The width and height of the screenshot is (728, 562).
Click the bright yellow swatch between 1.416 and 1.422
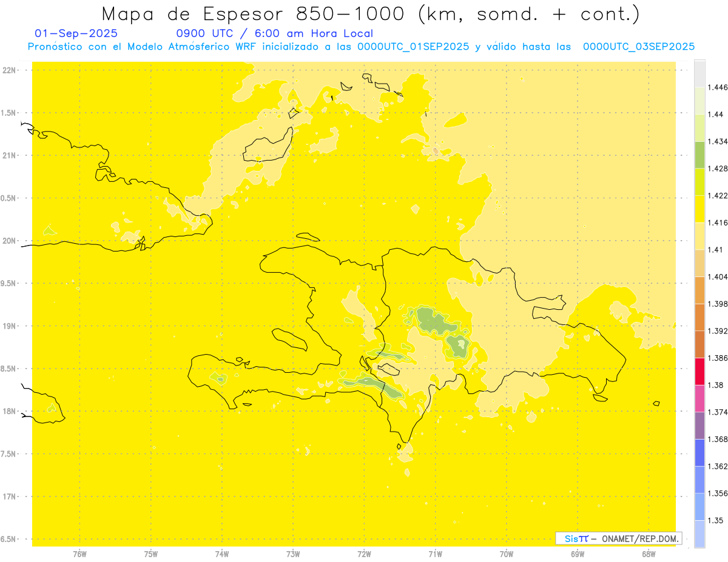click(699, 209)
